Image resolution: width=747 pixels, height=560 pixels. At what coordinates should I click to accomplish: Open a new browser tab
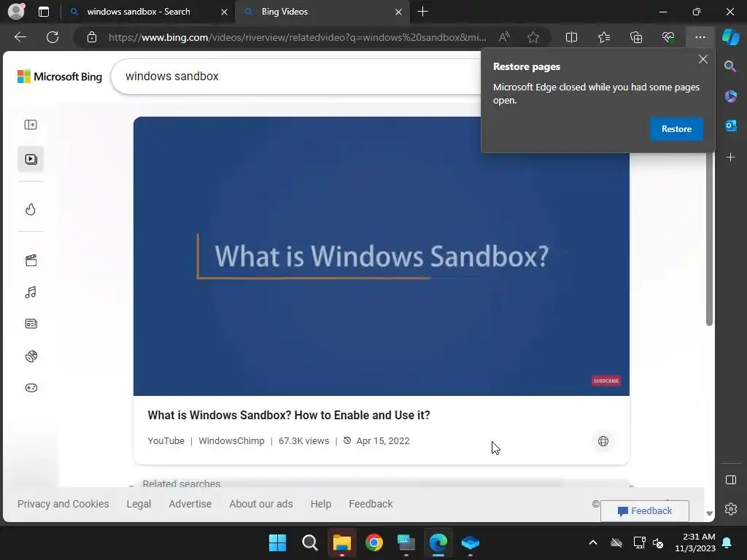pyautogui.click(x=422, y=12)
